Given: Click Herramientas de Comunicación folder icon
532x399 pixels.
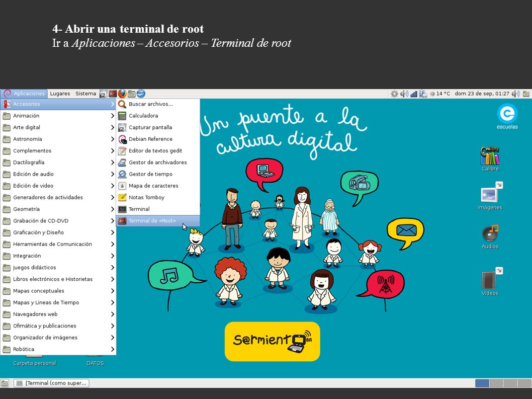Looking at the screenshot, I should click(7, 244).
